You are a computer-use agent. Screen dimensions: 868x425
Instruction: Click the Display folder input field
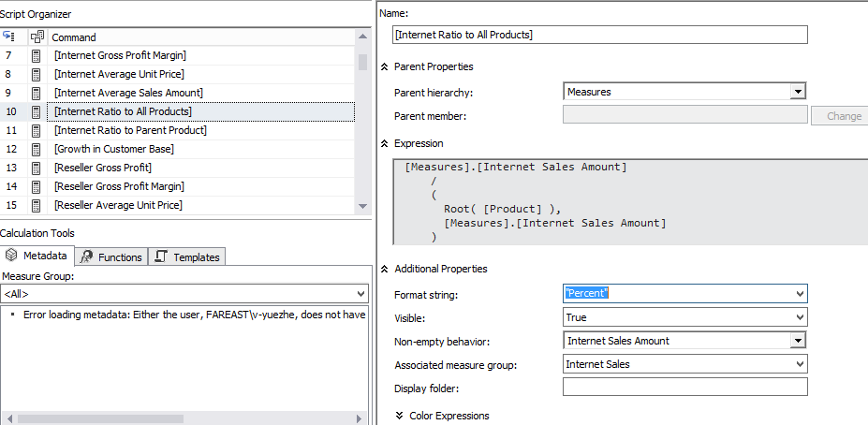[x=684, y=387]
